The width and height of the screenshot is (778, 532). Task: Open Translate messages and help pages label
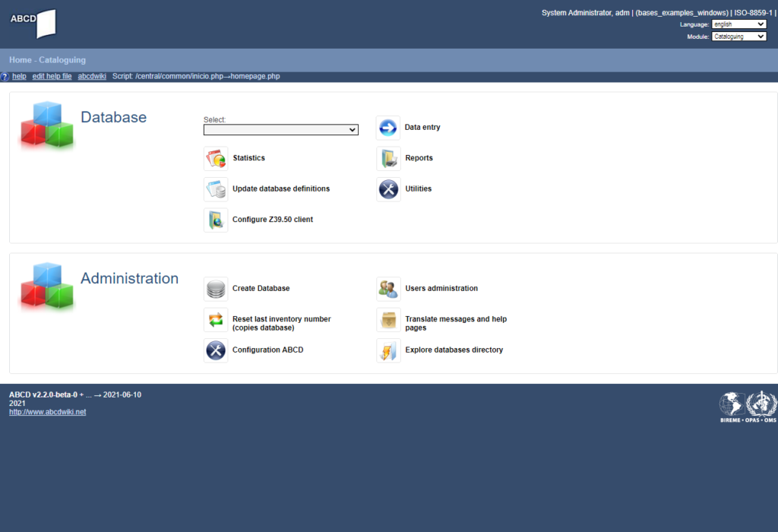pyautogui.click(x=456, y=323)
